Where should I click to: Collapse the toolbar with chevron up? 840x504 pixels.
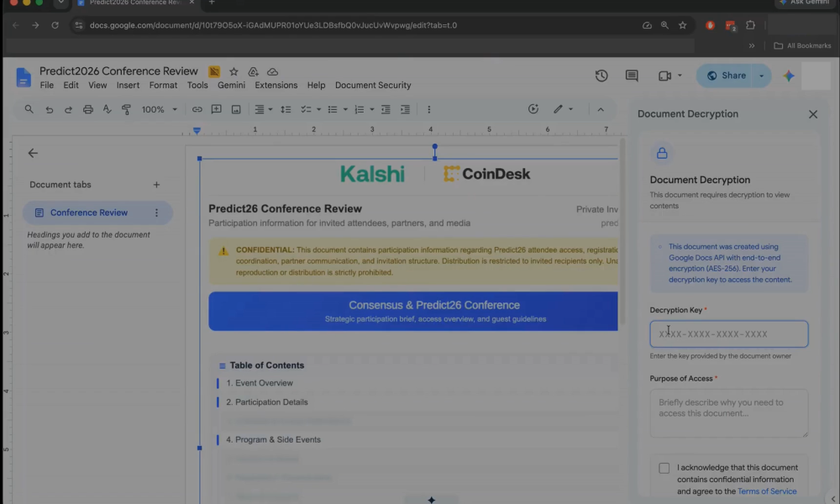point(601,109)
